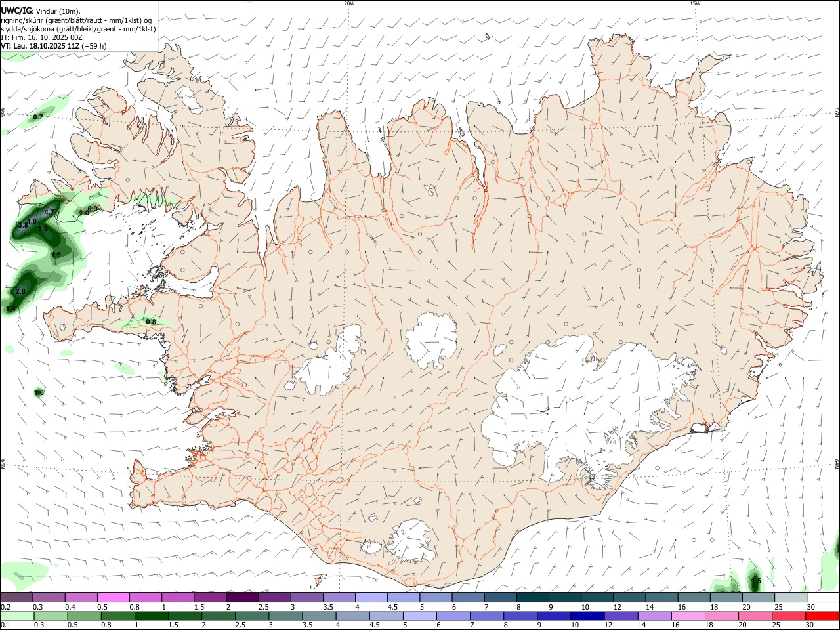Click the 3.8 precipitation value on the map
Screen dimensions: 840x630
pos(22,225)
